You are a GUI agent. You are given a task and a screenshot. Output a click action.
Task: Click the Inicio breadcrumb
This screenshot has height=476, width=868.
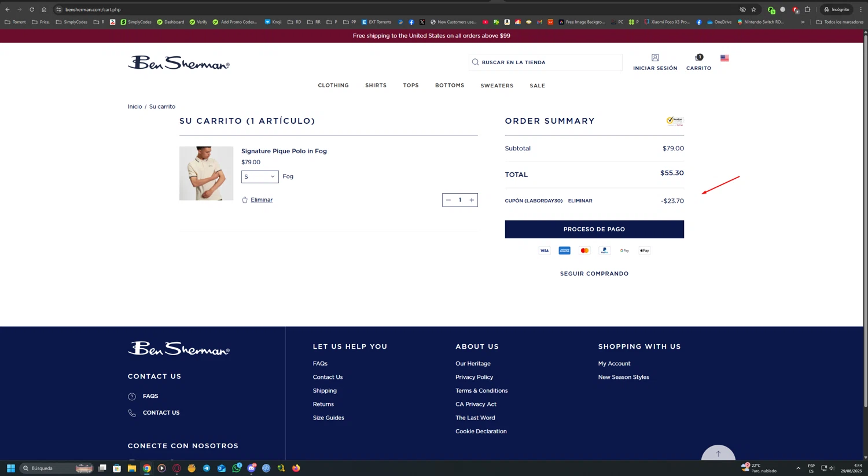[135, 106]
